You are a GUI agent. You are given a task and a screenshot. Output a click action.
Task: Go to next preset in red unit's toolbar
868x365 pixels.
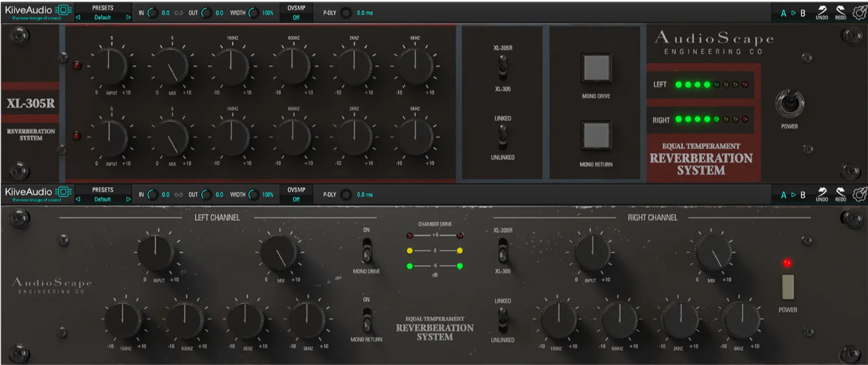128,18
